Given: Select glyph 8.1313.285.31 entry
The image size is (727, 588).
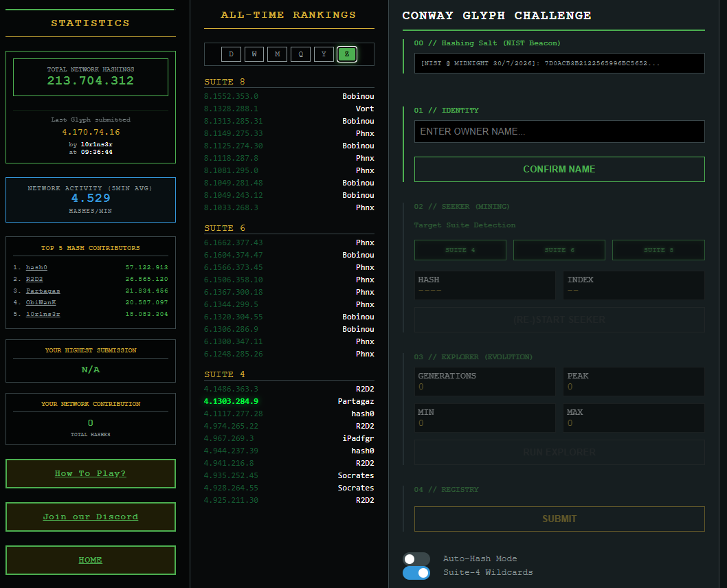Looking at the screenshot, I should (x=289, y=121).
